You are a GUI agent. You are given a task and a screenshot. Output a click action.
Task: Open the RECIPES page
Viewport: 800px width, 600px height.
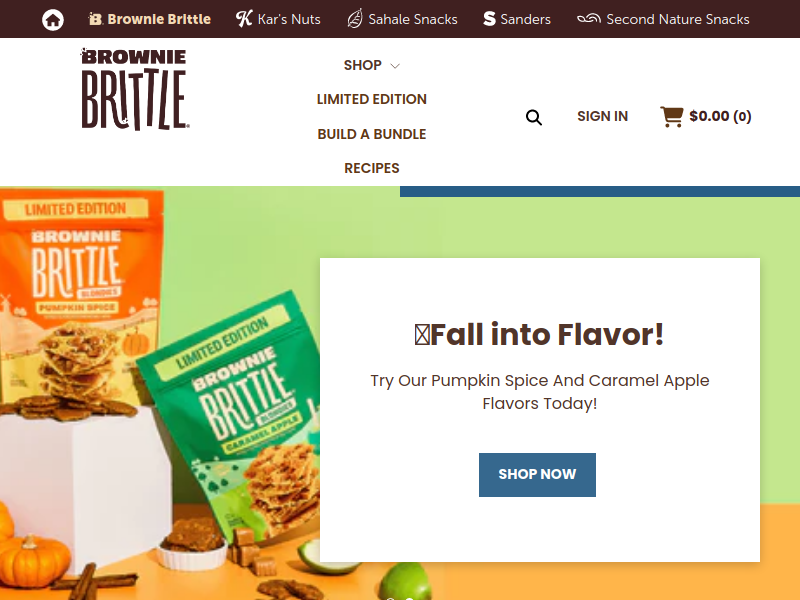(371, 168)
